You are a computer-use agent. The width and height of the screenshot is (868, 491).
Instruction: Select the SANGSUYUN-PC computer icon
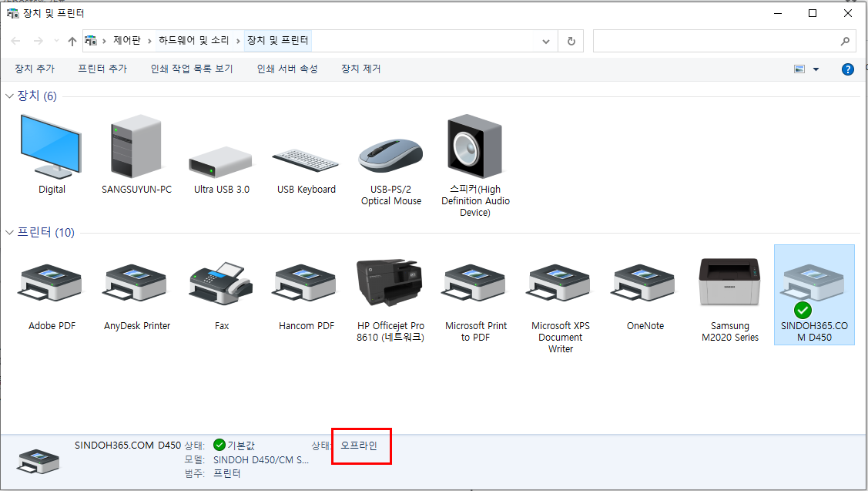pos(136,146)
